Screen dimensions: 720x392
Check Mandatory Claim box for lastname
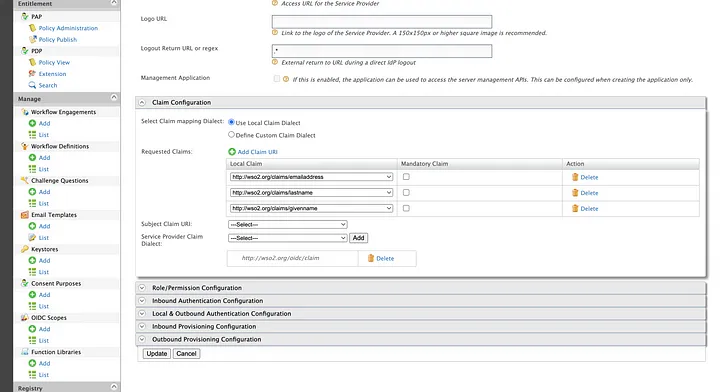tap(406, 192)
